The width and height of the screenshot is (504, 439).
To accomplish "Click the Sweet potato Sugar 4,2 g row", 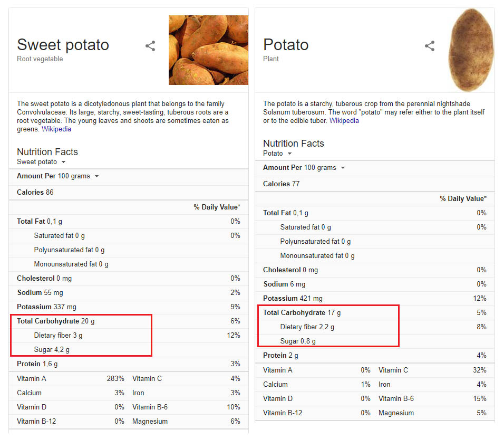I will [x=129, y=350].
